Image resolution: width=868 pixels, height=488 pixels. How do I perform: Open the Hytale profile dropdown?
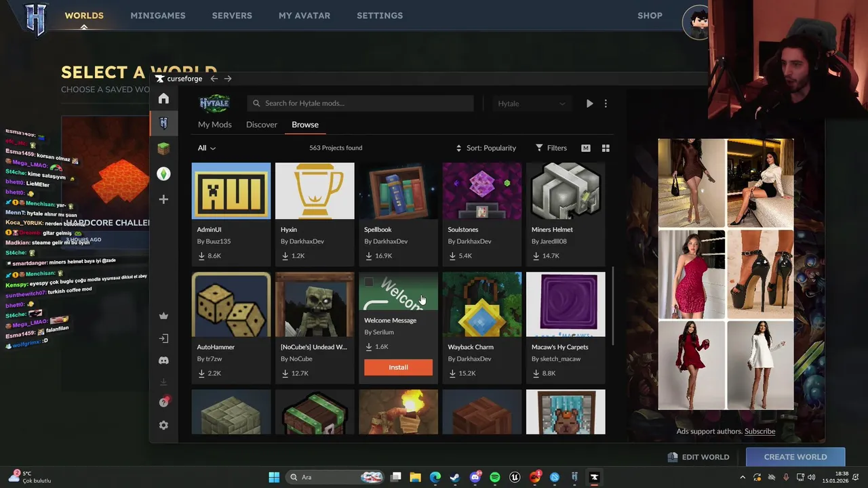click(532, 104)
